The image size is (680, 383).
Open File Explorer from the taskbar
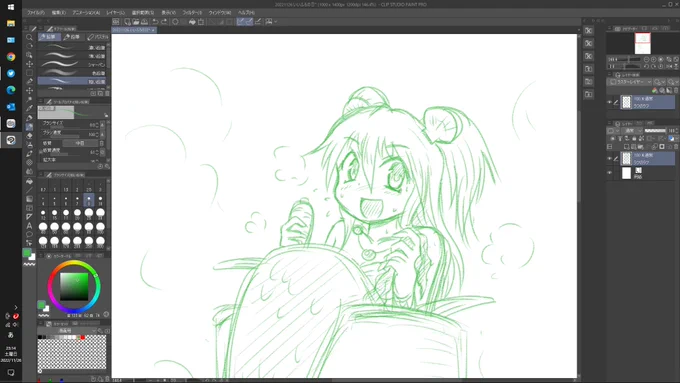point(11,23)
